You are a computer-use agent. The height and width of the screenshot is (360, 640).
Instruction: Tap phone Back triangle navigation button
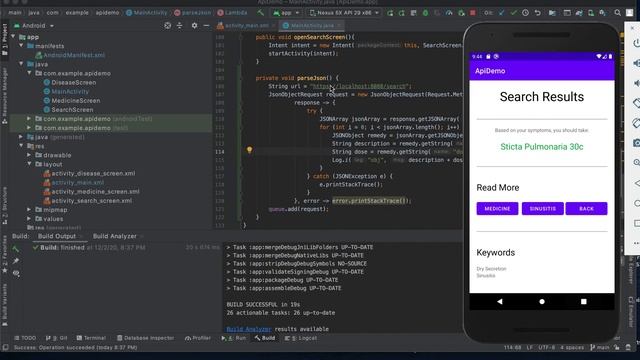(500, 301)
